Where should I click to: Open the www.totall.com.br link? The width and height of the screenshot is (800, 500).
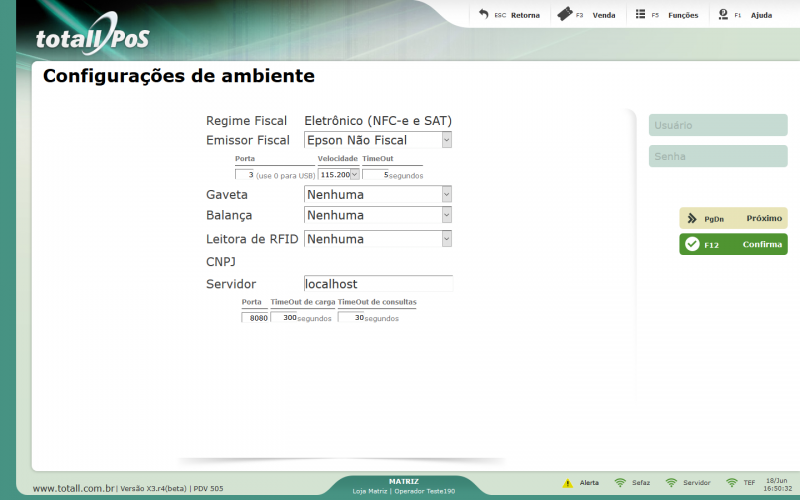coord(73,488)
